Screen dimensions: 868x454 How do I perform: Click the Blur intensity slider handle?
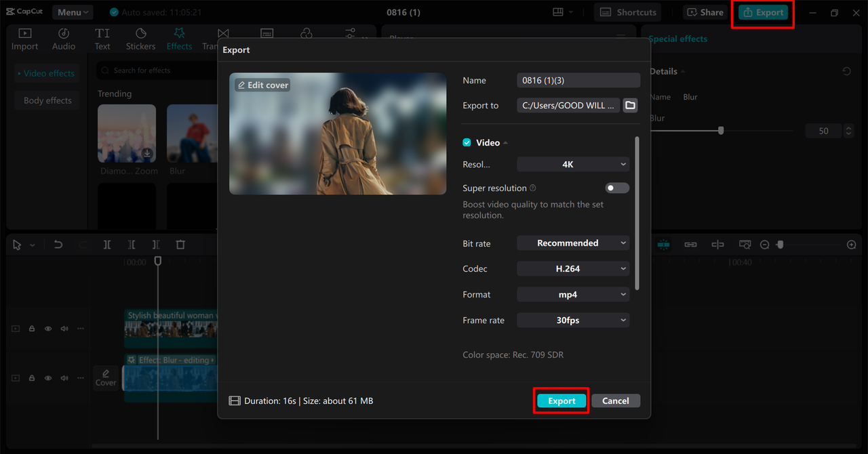(721, 131)
